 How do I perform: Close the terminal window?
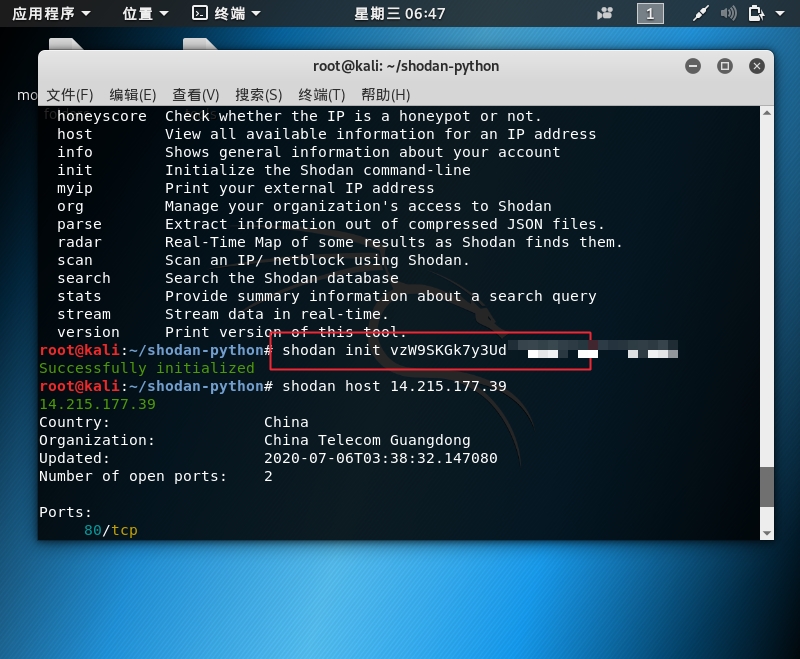click(x=757, y=66)
